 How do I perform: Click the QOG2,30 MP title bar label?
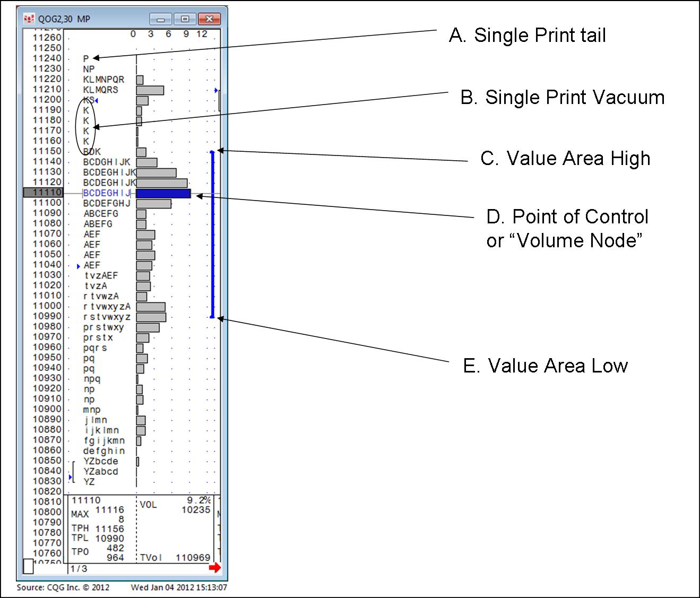coord(65,18)
